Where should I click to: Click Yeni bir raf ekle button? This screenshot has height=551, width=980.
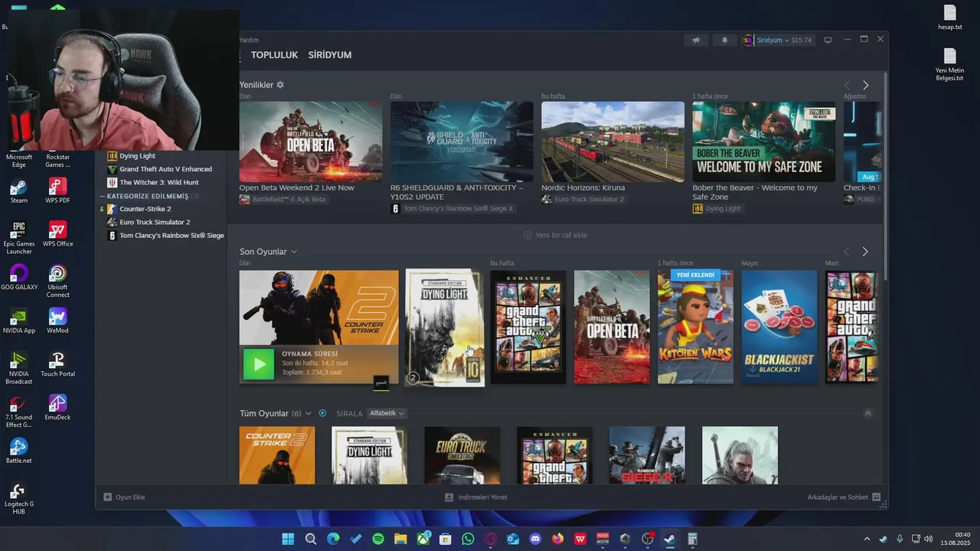555,235
